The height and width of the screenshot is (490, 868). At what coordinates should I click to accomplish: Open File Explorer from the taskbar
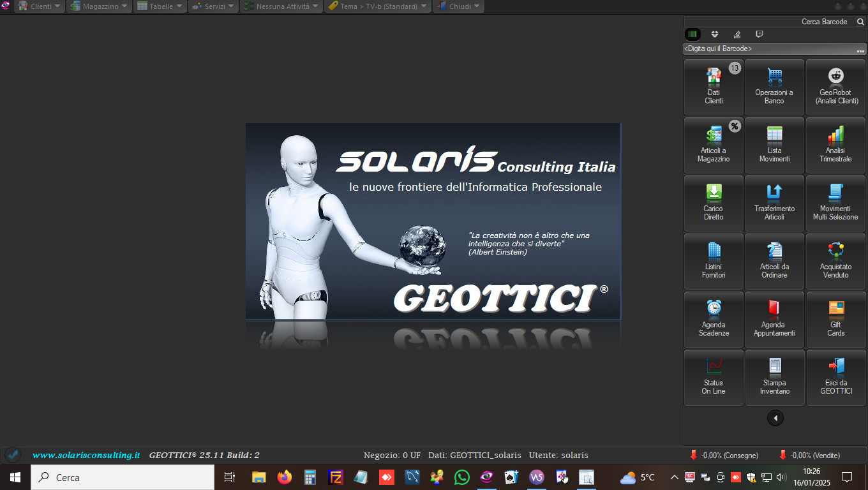pyautogui.click(x=258, y=477)
